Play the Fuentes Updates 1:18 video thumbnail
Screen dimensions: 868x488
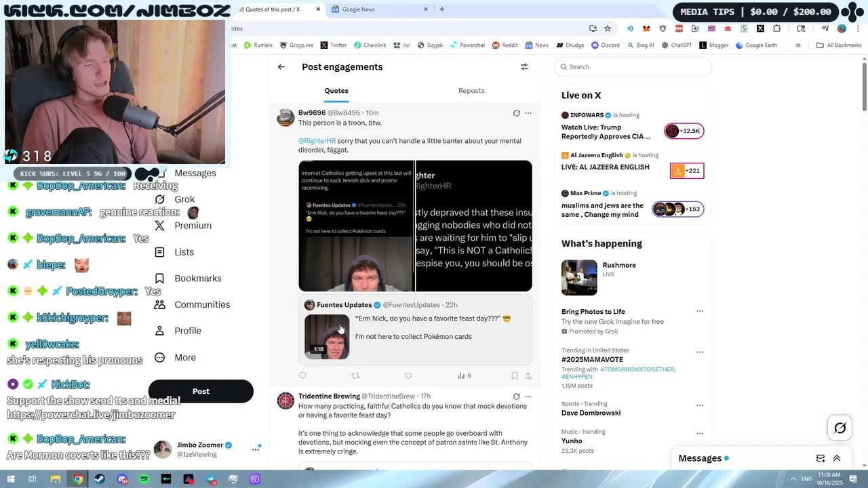click(x=327, y=337)
